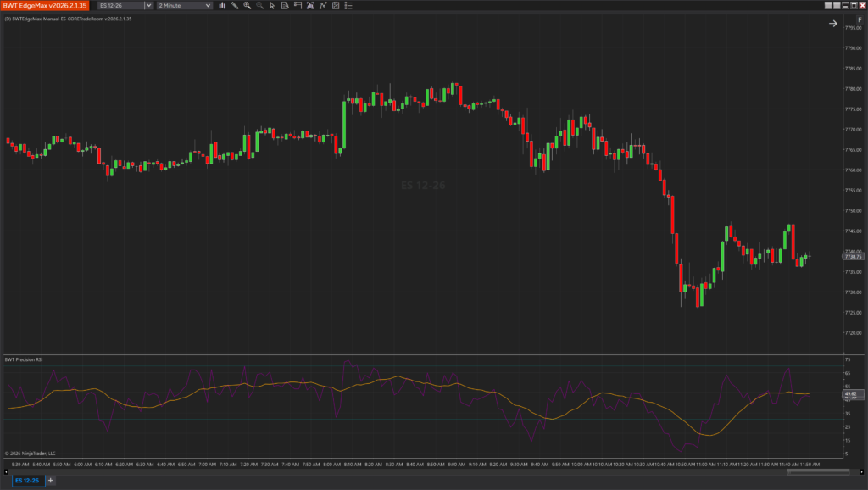Select the drawing tools pencil icon

235,6
